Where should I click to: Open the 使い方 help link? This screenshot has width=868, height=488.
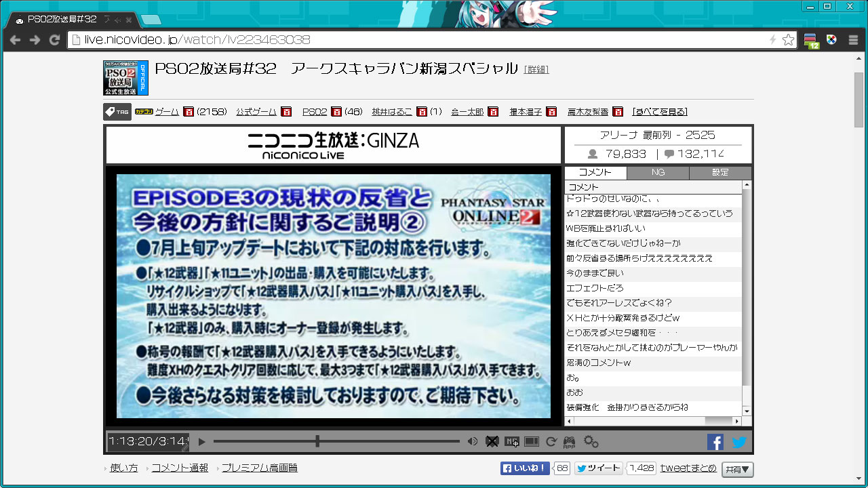pos(123,468)
